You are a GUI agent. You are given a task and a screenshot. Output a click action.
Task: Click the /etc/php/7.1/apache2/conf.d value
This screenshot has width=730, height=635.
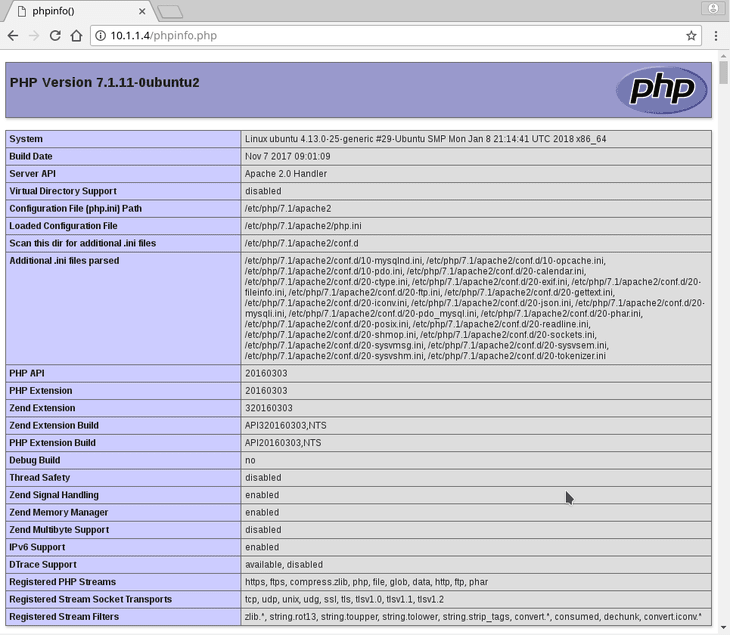click(302, 243)
